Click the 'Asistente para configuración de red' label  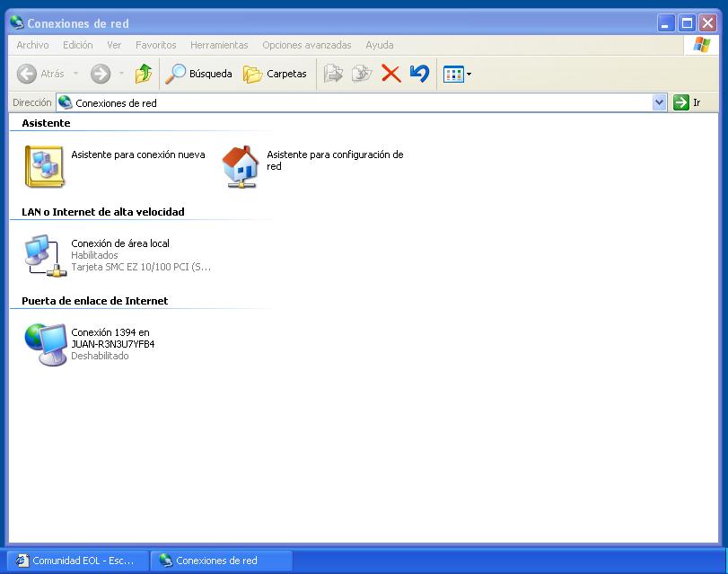pos(335,161)
